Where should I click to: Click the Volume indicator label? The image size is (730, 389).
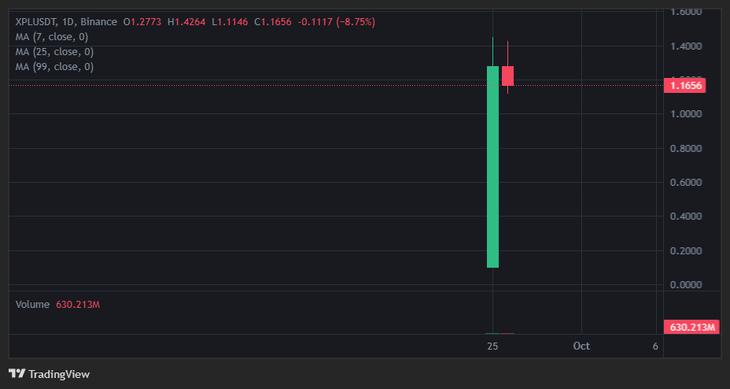[32, 304]
